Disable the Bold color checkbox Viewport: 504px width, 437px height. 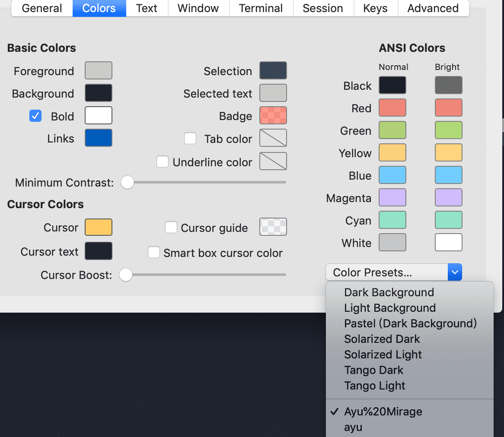tap(35, 116)
